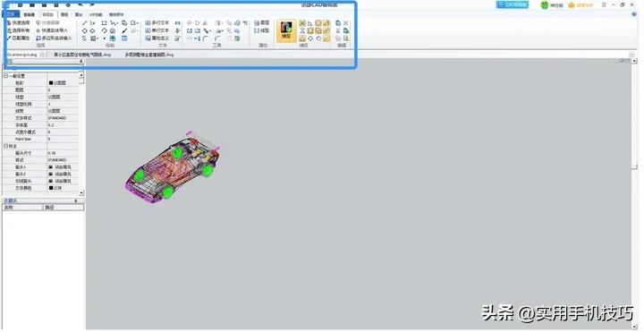Select the circle drawing tool
Screen dimensions: 644x332
tap(85, 30)
